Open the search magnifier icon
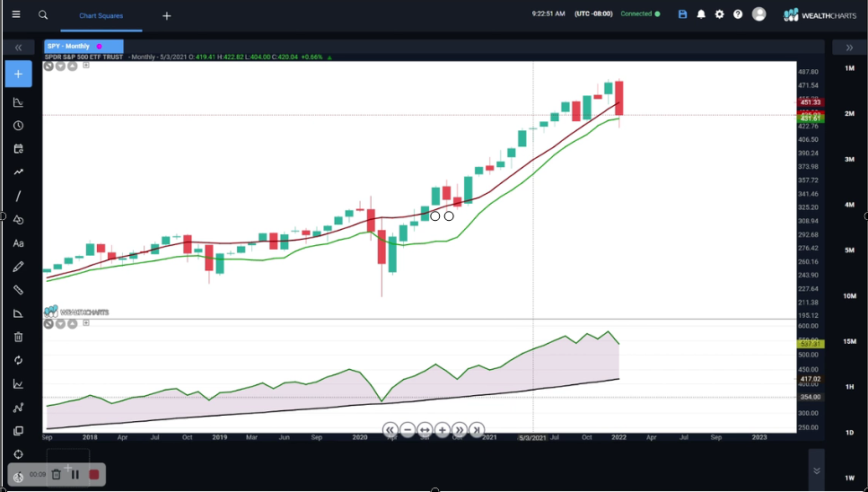Image resolution: width=868 pixels, height=492 pixels. point(43,15)
